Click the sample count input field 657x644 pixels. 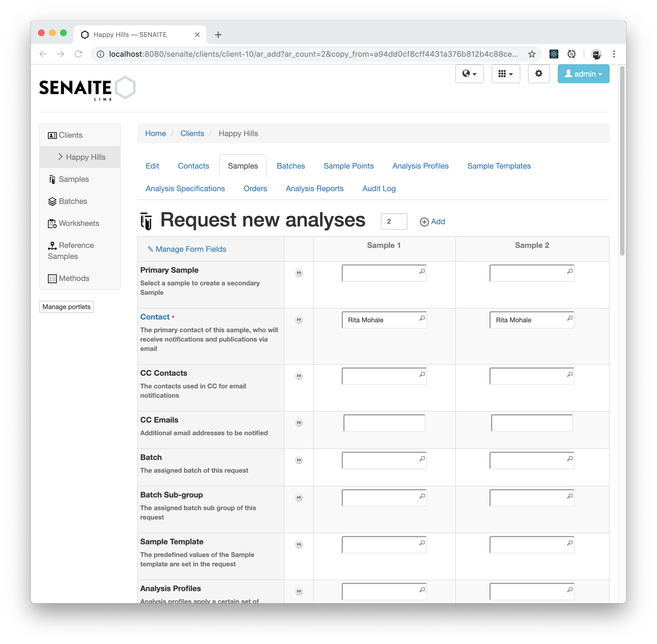(x=393, y=222)
